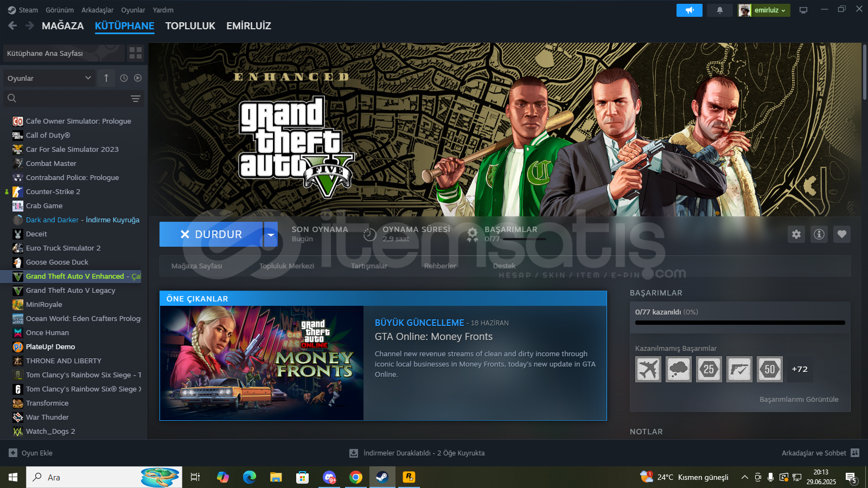
Task: Open game settings gear icon
Action: tap(796, 234)
